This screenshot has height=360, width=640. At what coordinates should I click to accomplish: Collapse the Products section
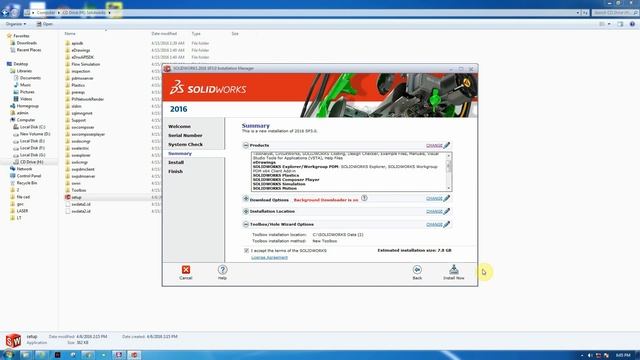coord(246,145)
